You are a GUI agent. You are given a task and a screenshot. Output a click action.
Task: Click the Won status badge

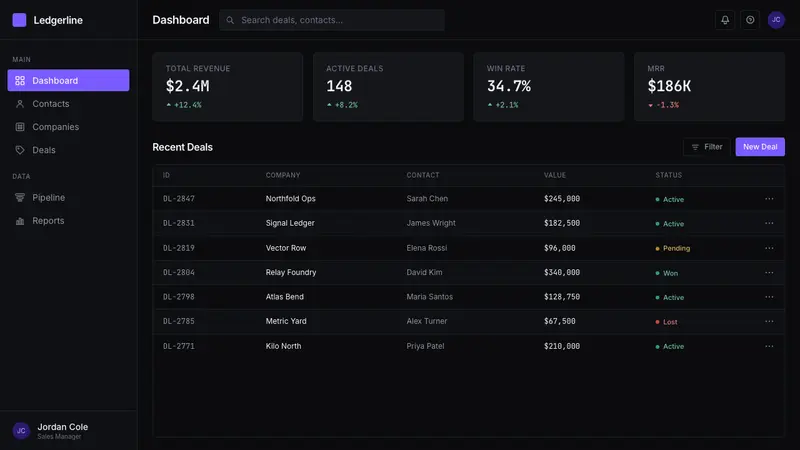click(666, 273)
